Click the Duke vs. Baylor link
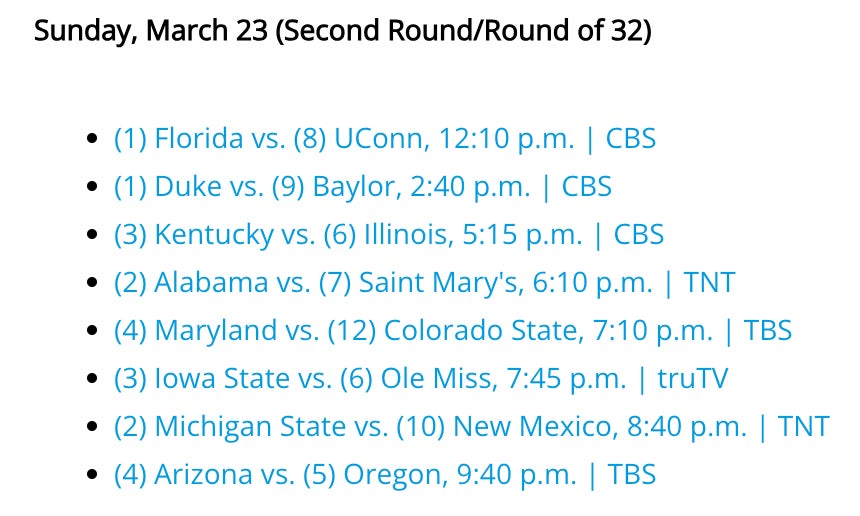860x516 pixels. click(x=362, y=186)
